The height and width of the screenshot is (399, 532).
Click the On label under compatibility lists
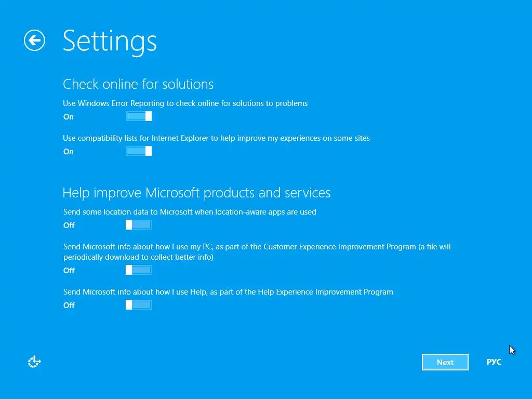click(x=69, y=152)
